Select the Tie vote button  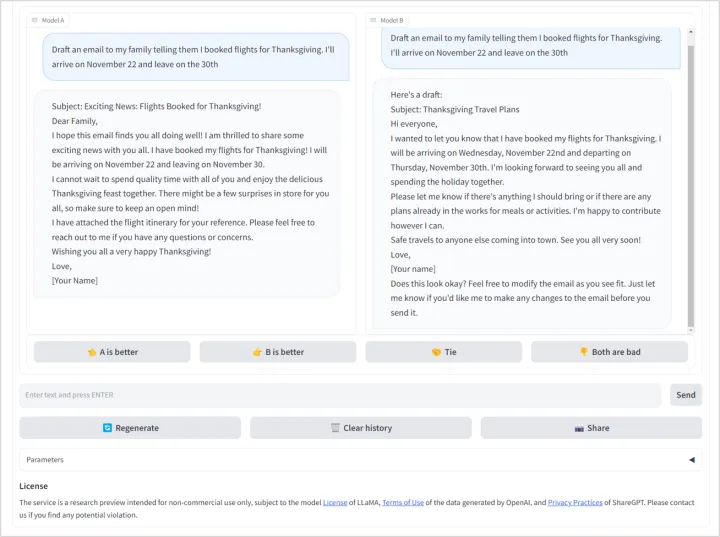tap(443, 352)
